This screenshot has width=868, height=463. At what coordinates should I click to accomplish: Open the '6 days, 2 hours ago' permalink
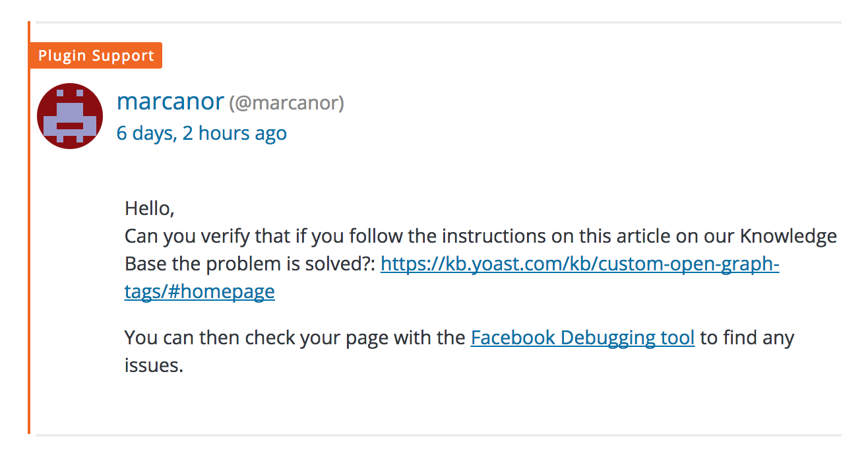pyautogui.click(x=201, y=133)
